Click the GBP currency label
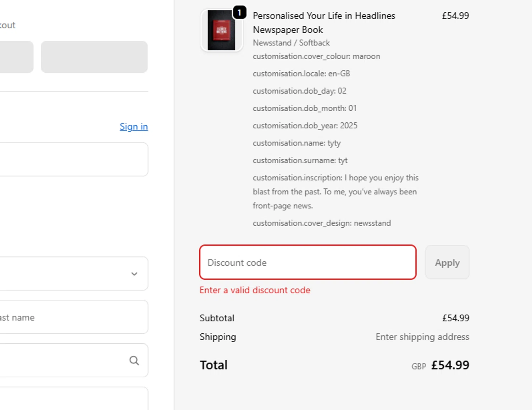 419,366
